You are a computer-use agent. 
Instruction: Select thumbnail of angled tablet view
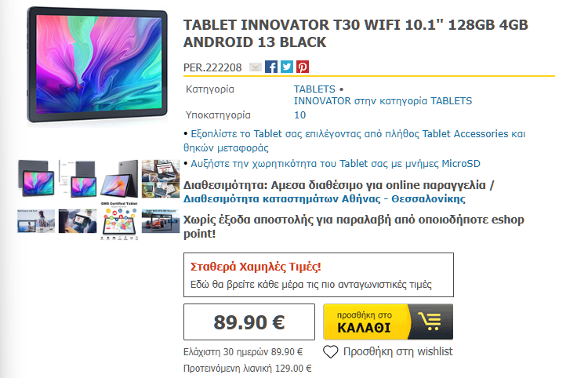[x=119, y=179]
